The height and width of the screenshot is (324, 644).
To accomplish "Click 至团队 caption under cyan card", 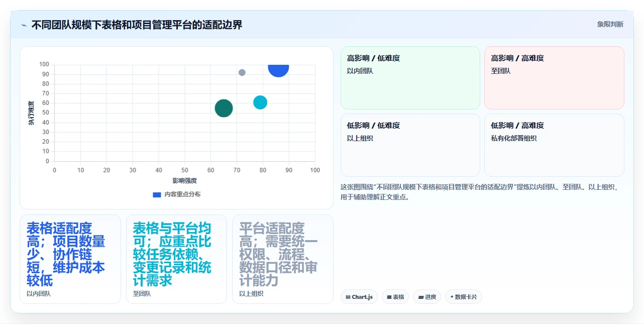I will click(x=142, y=294).
